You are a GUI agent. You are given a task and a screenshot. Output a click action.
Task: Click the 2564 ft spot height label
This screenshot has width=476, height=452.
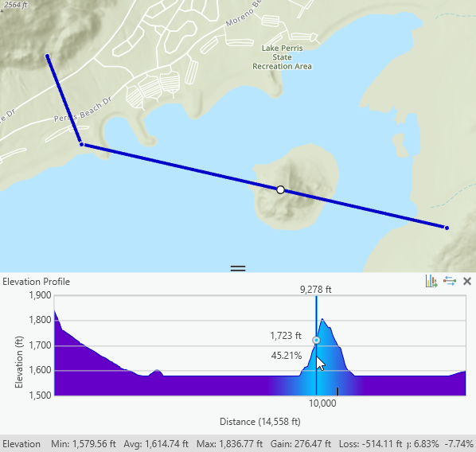[15, 5]
